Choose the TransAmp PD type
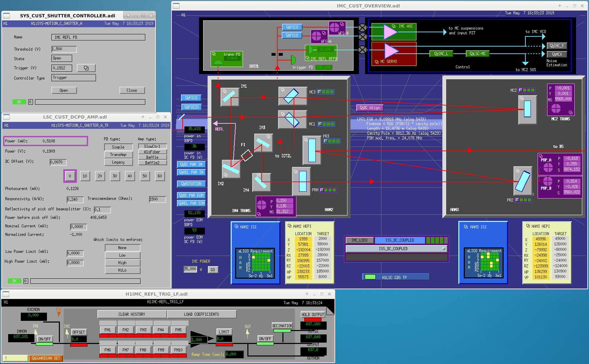The width and height of the screenshot is (589, 364). click(x=118, y=155)
